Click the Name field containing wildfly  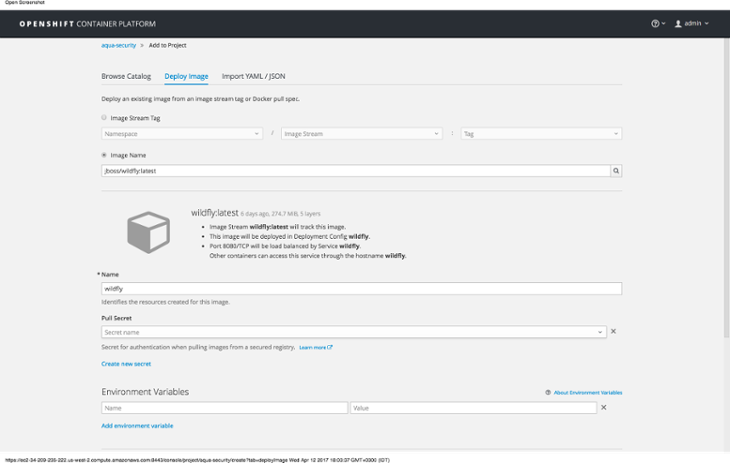tap(361, 289)
